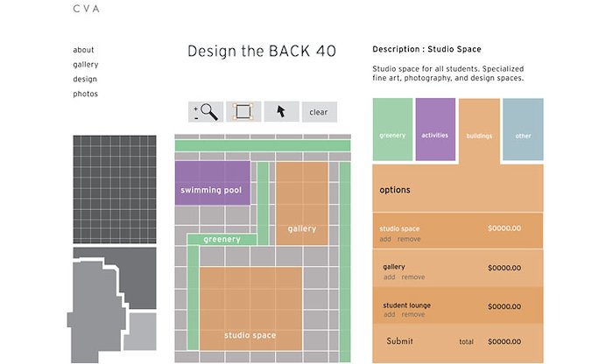This screenshot has height=364, width=613.
Task: Submit the Back 40 design
Action: click(x=399, y=341)
